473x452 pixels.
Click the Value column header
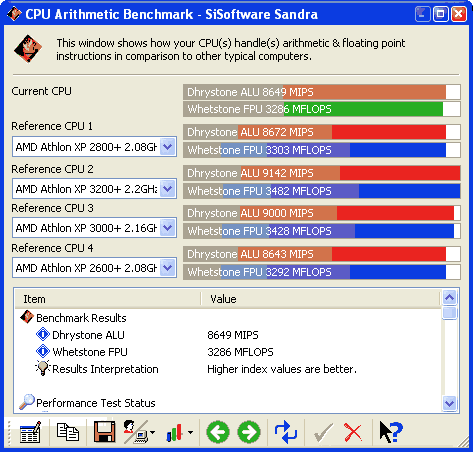pos(321,299)
